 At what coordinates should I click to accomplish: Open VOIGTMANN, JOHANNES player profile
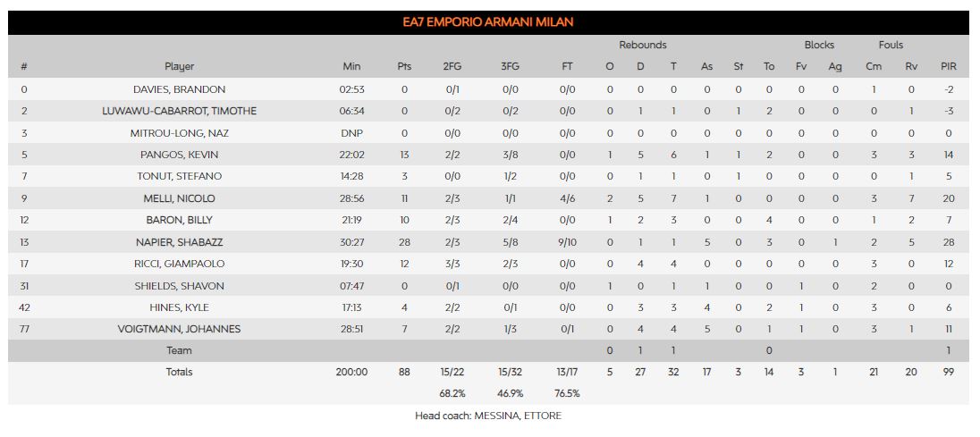pyautogui.click(x=180, y=330)
